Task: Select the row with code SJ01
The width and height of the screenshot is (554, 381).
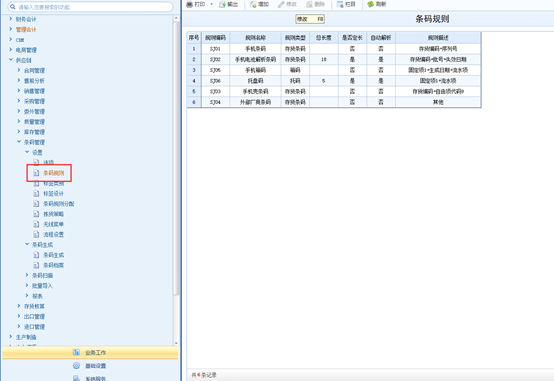Action: 334,49
